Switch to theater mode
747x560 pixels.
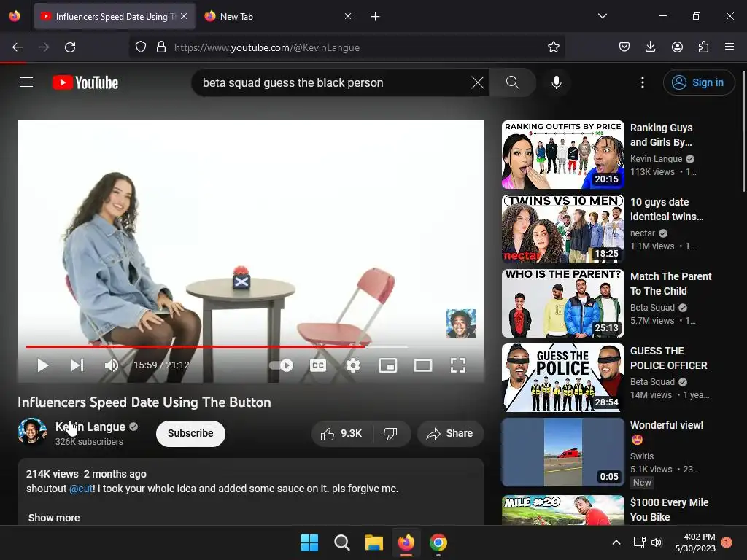423,365
